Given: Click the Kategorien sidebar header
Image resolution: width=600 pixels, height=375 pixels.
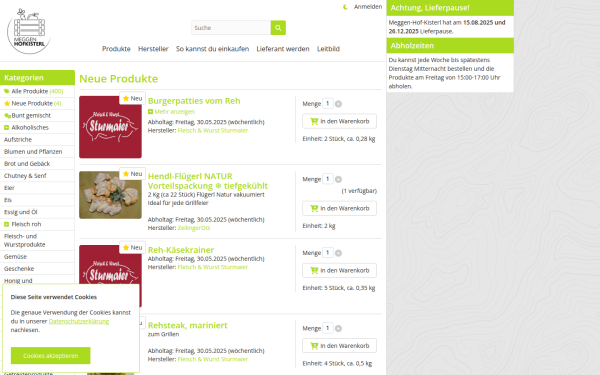Looking at the screenshot, I should pos(37,78).
